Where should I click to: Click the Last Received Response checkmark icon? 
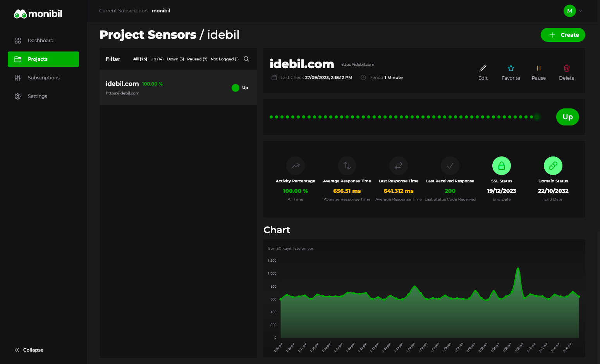click(x=450, y=166)
